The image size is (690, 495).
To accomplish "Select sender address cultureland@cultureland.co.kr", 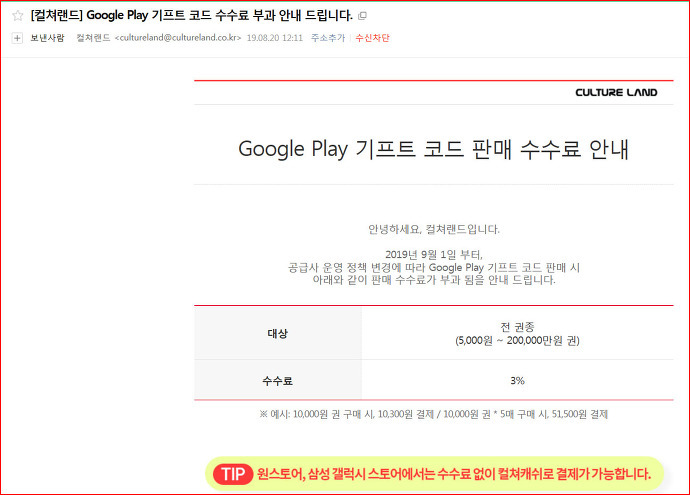I will pyautogui.click(x=178, y=38).
